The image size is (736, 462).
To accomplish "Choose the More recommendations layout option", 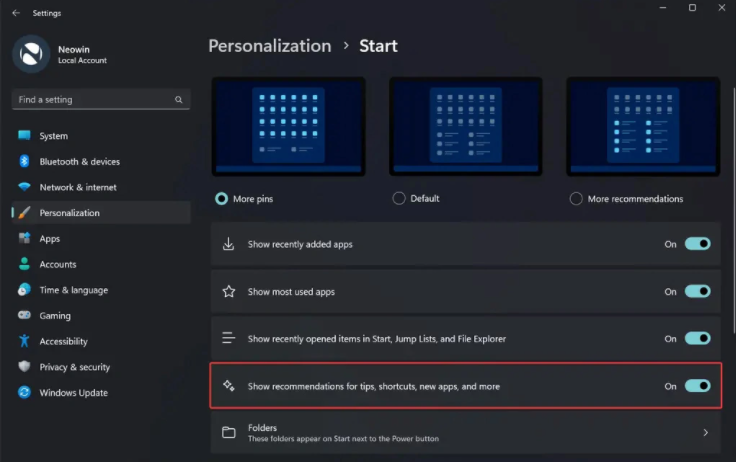I will click(576, 199).
